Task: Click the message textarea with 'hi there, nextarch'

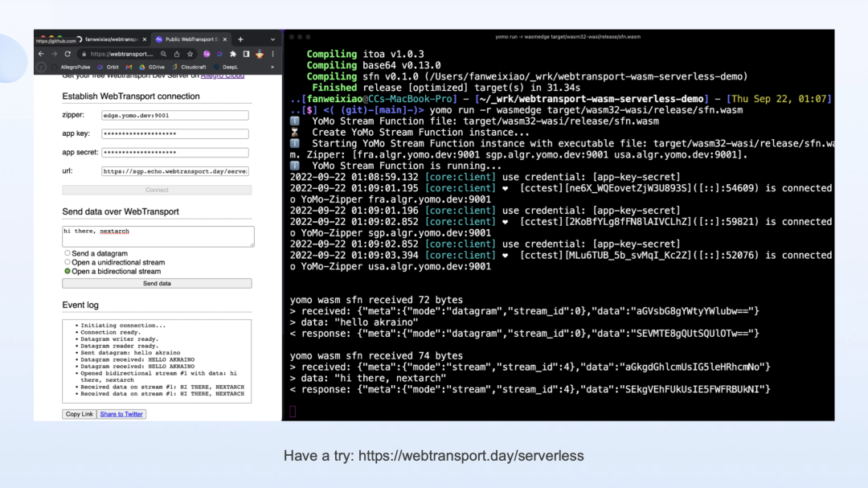Action: [x=158, y=236]
